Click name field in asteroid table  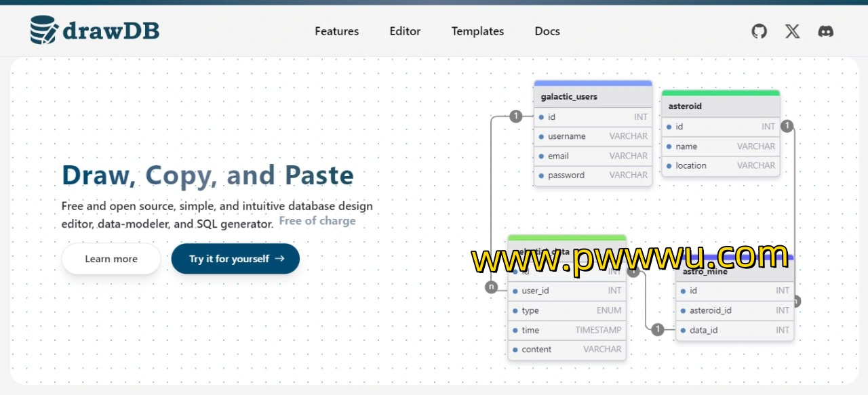[x=721, y=146]
